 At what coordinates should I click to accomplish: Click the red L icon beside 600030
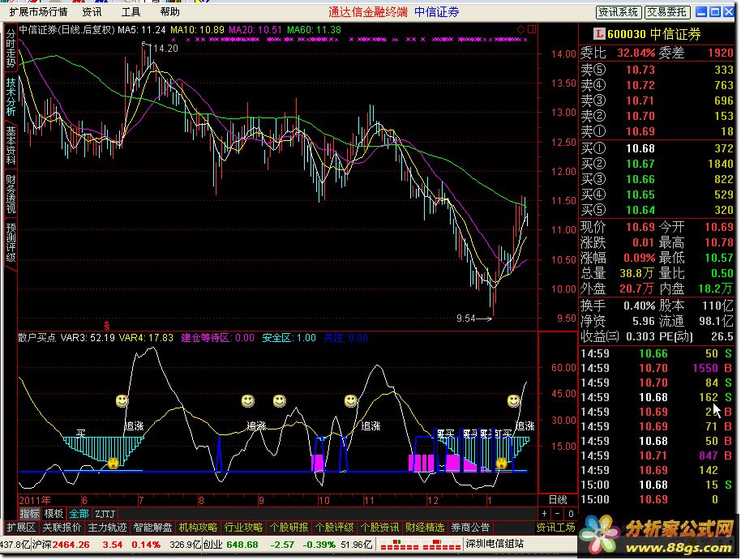pos(599,34)
